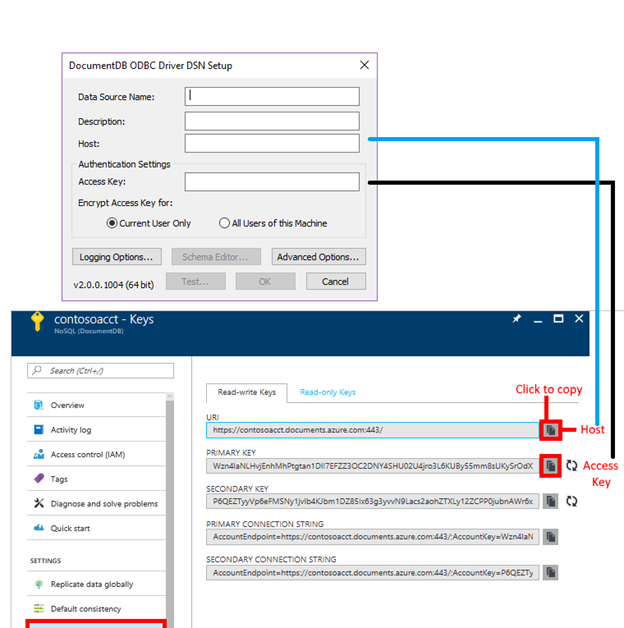Close the DSN Setup dialog
Viewport: 624px width, 628px height.
(x=364, y=65)
